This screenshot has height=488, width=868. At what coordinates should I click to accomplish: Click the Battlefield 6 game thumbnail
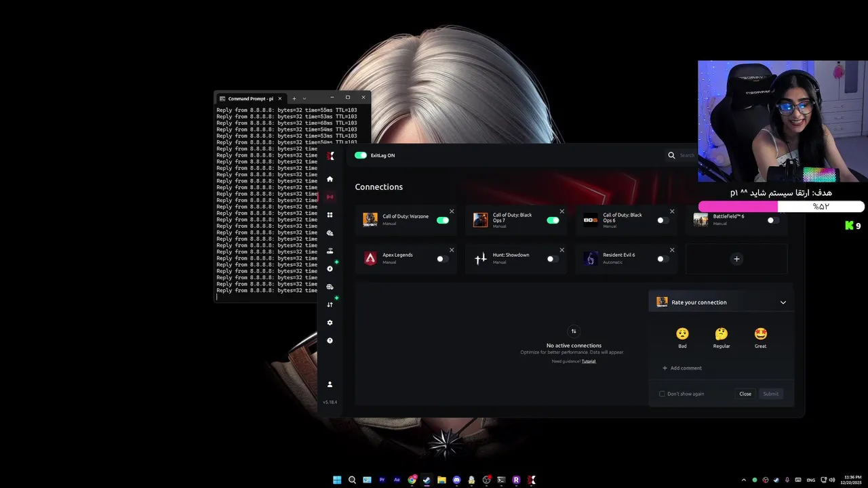tap(701, 220)
